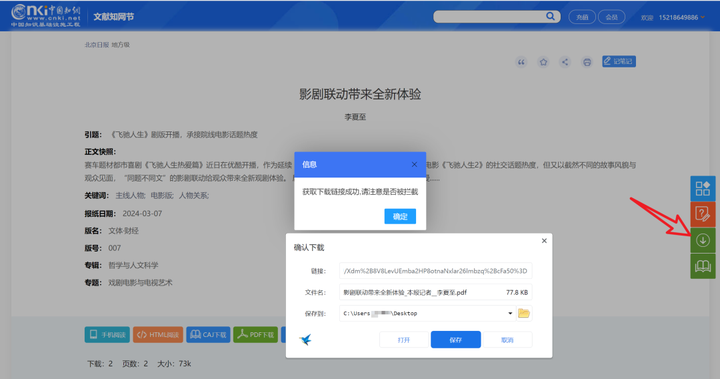Viewport: 720px width, 379px height.
Task: Confirm with the 确定 button
Action: point(400,216)
